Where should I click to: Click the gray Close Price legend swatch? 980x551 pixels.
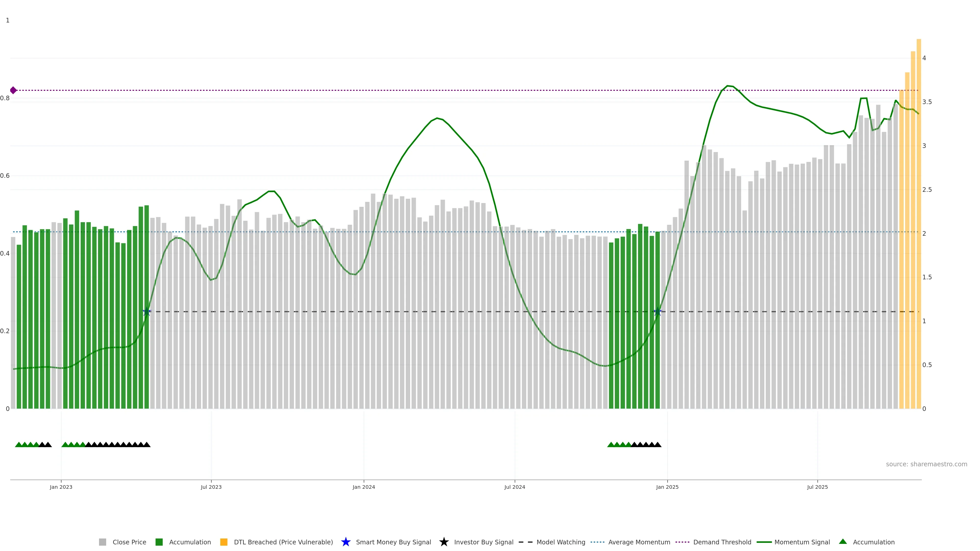click(102, 542)
